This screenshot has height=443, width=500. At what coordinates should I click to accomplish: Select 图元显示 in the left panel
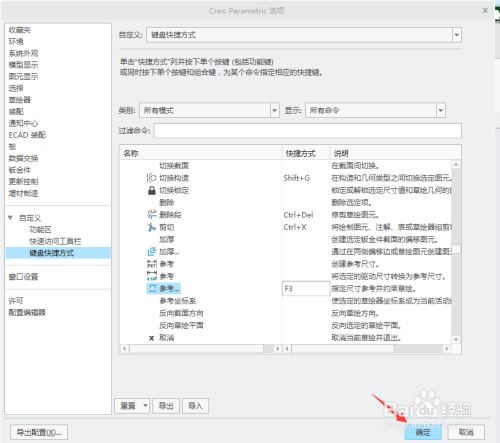coord(23,76)
